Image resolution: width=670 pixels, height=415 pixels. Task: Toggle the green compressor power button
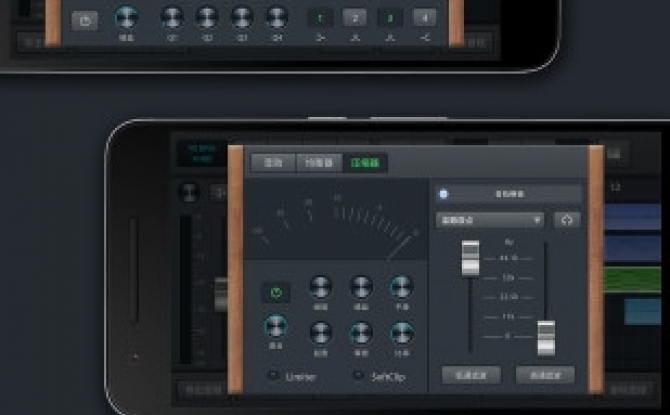pyautogui.click(x=276, y=293)
